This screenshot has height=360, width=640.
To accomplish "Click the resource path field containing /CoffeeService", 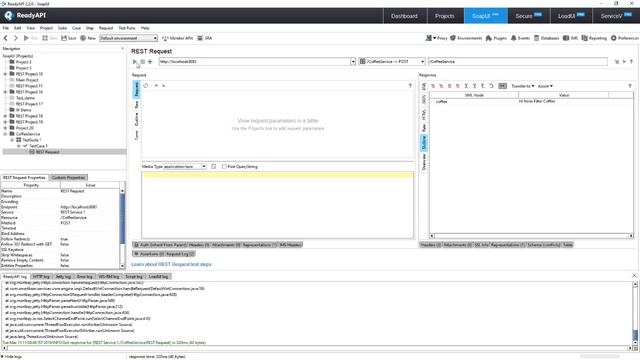I will click(518, 62).
